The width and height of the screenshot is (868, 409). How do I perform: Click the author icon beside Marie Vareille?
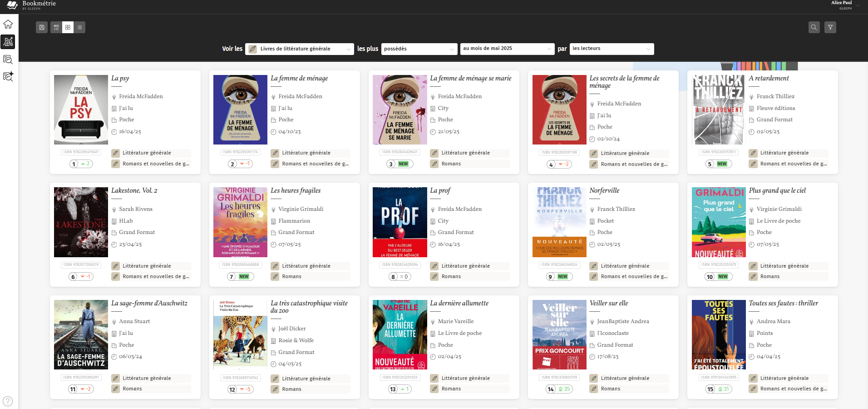click(x=433, y=322)
